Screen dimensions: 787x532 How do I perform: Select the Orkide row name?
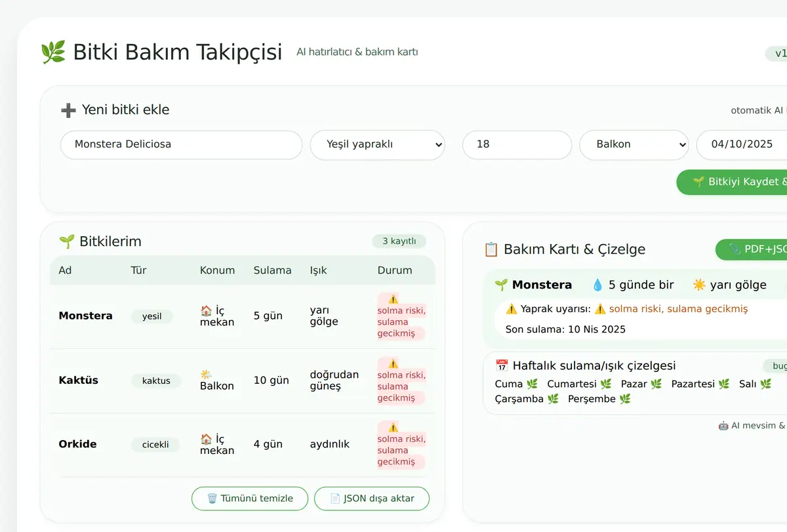click(x=77, y=444)
